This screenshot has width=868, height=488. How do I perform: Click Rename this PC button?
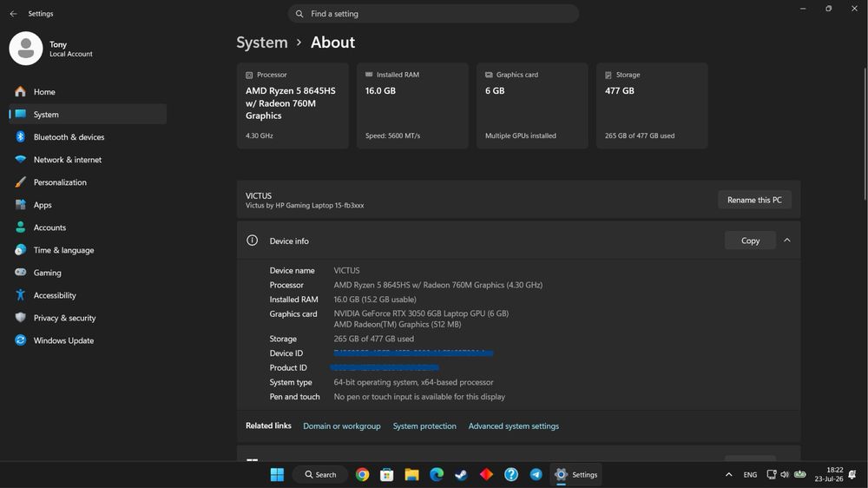(754, 200)
